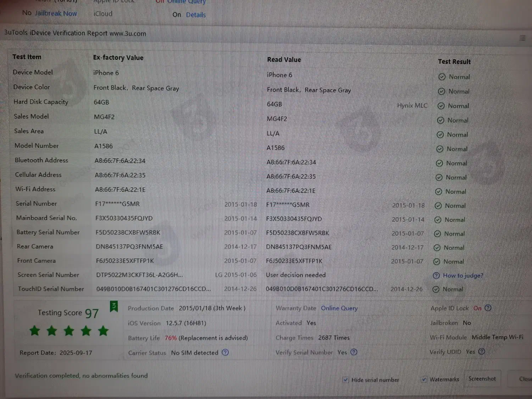
Task: Open the Online Query link for Warranty Date
Action: point(339,308)
